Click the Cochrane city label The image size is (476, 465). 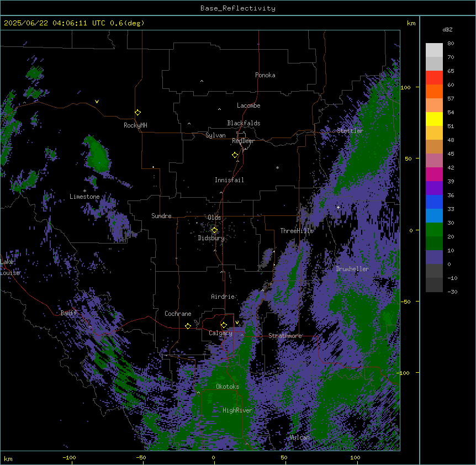pyautogui.click(x=178, y=314)
